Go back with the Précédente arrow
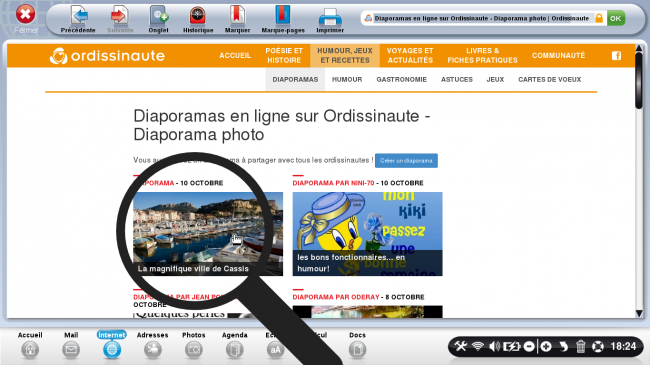 [78, 19]
